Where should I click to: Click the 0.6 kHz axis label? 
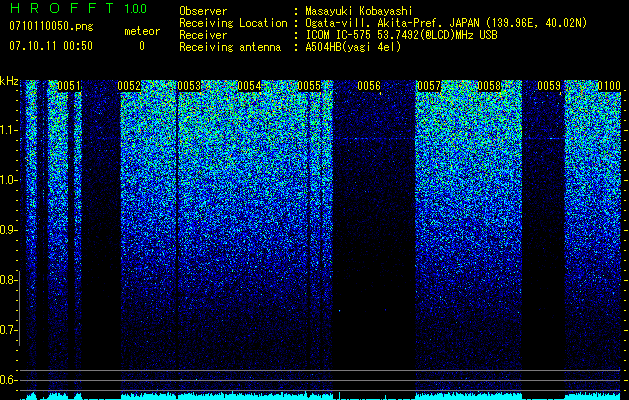pos(8,380)
